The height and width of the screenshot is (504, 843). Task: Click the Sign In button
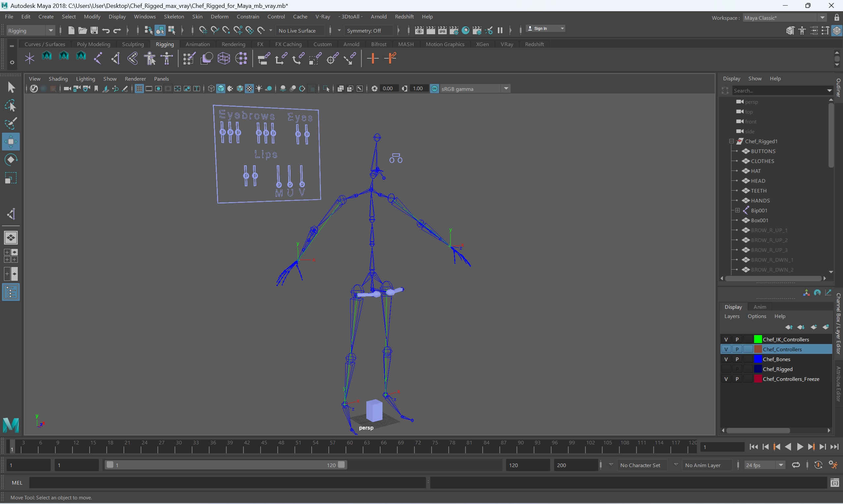pyautogui.click(x=545, y=29)
